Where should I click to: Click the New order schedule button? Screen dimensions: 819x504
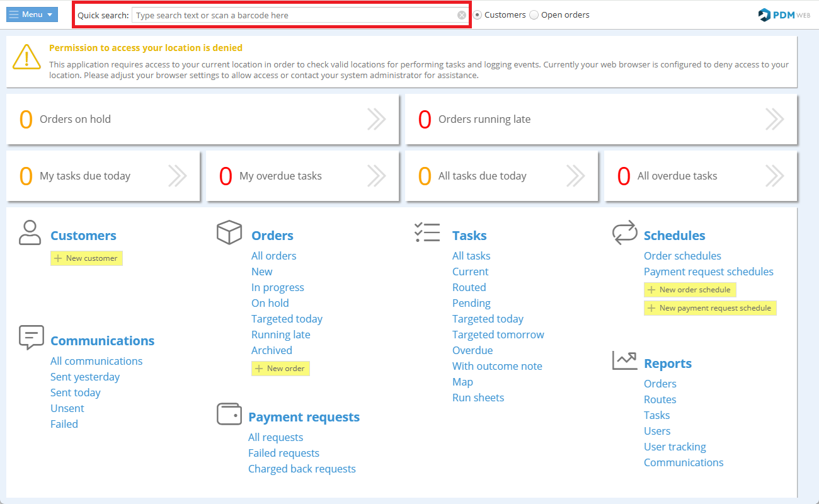689,290
